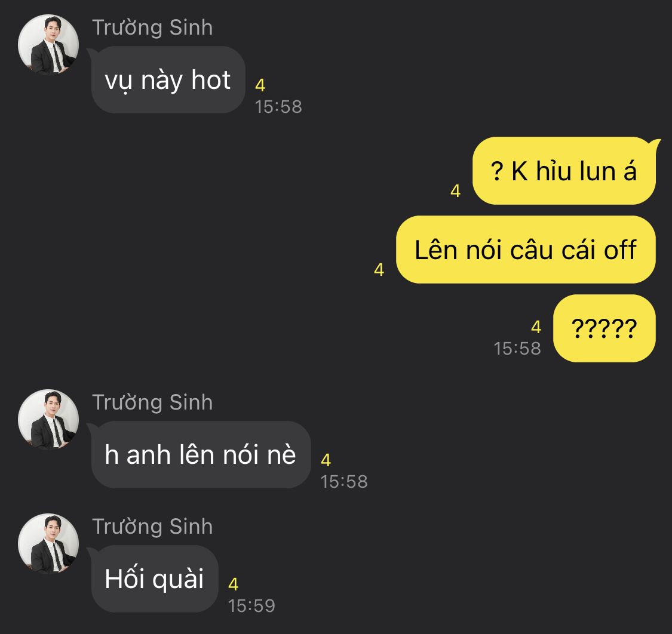Tap unread count 4 beside 'vụ này hot'
Image resolution: width=672 pixels, height=634 pixels.
[x=260, y=85]
